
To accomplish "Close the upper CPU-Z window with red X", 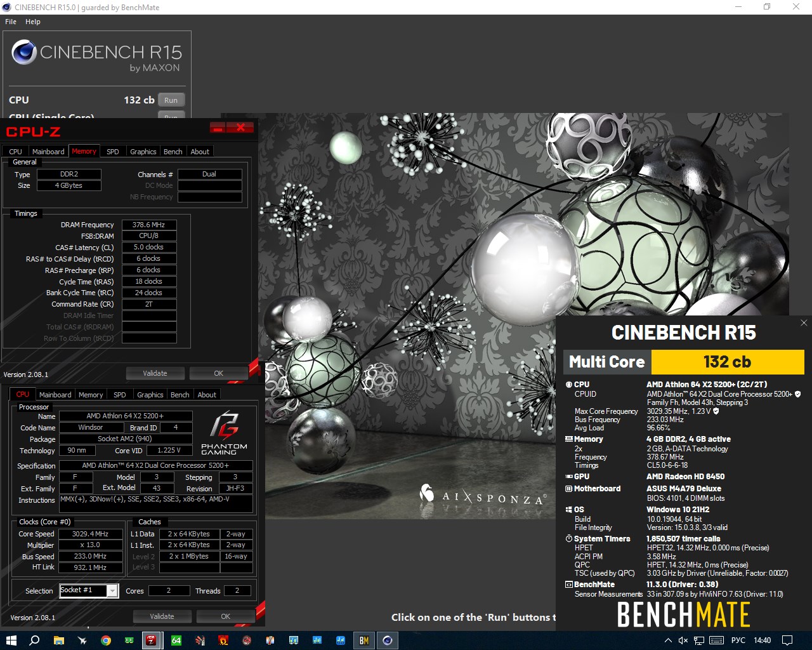I will click(240, 128).
